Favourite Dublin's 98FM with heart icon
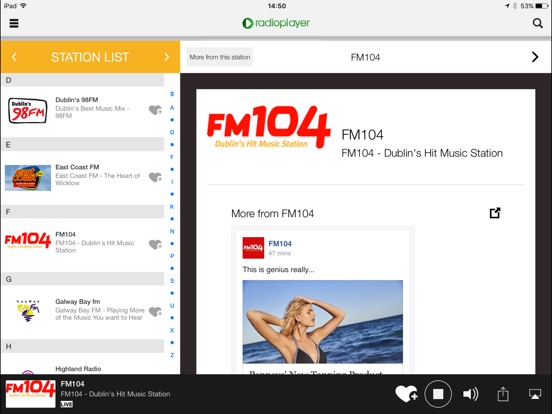The width and height of the screenshot is (552, 414). (x=155, y=110)
